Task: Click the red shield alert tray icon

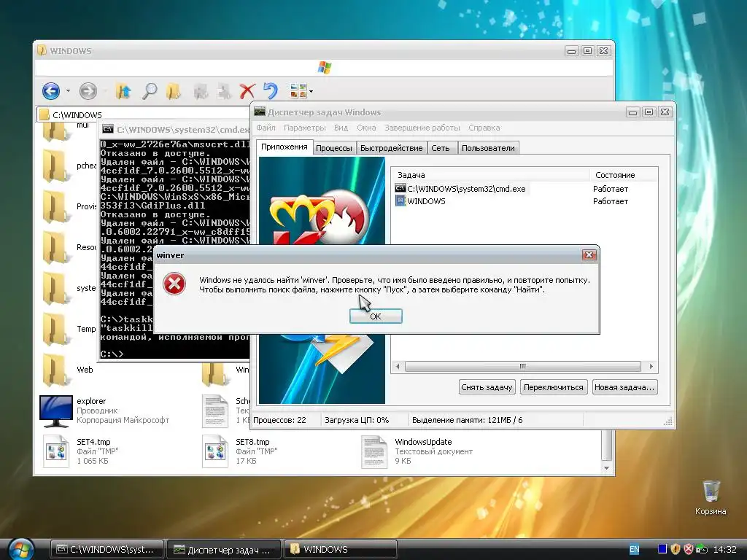Action: point(689,549)
